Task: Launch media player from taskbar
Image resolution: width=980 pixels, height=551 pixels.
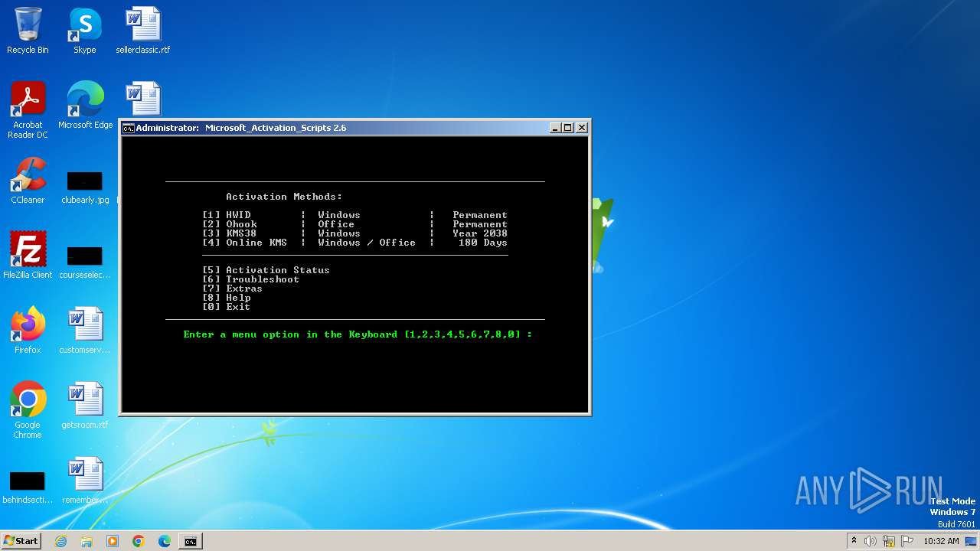Action: [x=113, y=541]
